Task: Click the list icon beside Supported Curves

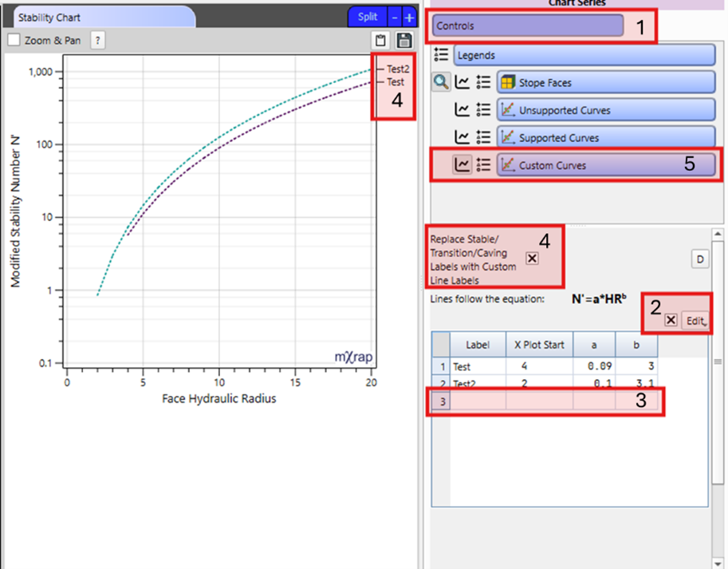Action: (482, 137)
